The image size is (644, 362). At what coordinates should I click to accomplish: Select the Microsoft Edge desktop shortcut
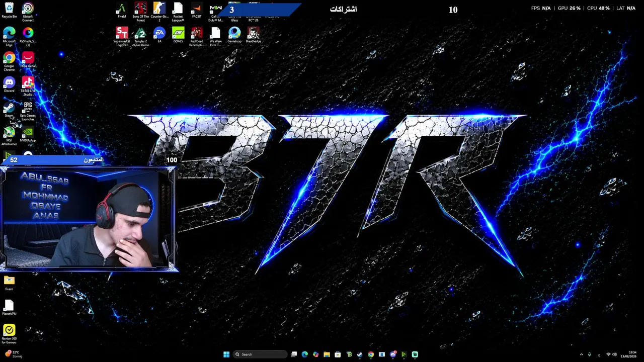tap(9, 36)
